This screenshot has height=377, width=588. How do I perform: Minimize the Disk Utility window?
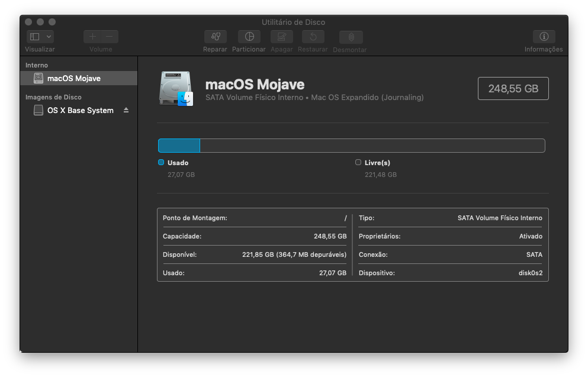(x=40, y=22)
